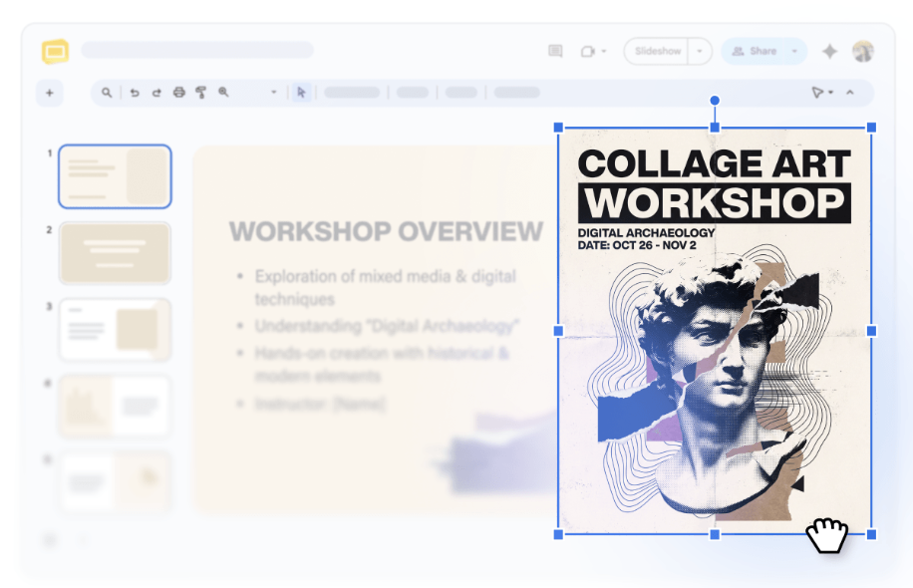The image size is (913, 588).
Task: Expand the camera meeting dropdown arrow
Action: 604,51
